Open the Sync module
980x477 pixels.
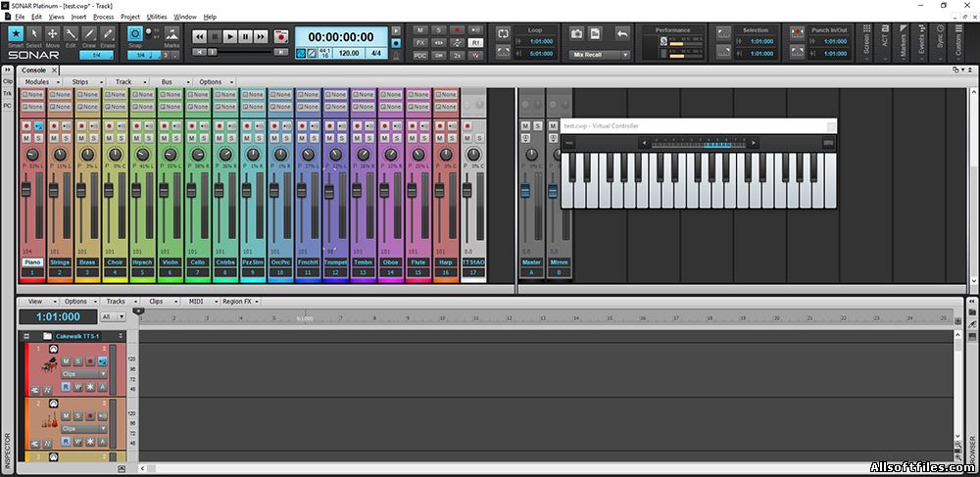click(x=940, y=42)
